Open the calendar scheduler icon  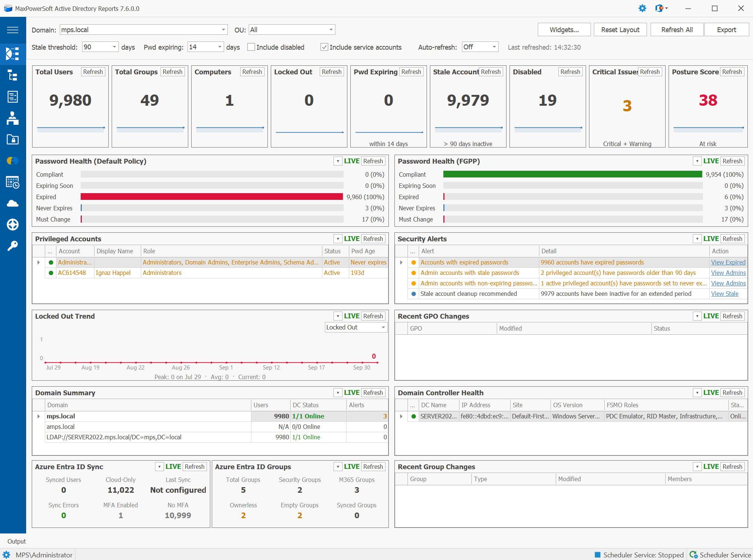pos(13,182)
